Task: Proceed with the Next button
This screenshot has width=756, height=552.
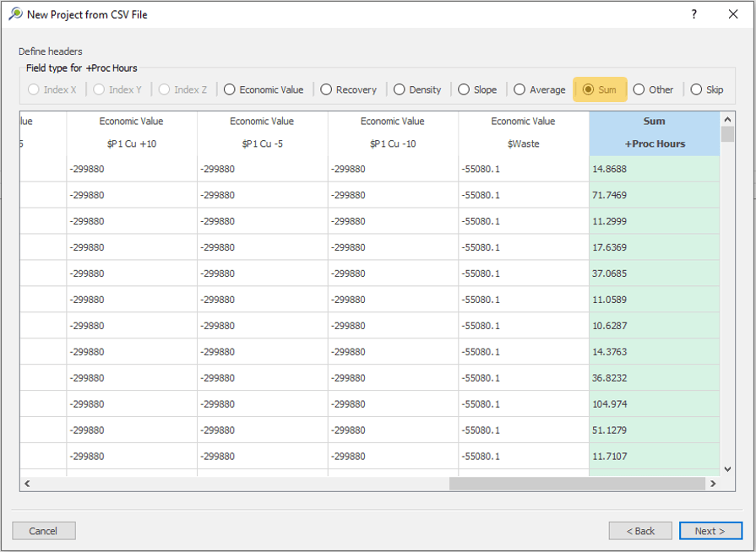Action: point(710,531)
